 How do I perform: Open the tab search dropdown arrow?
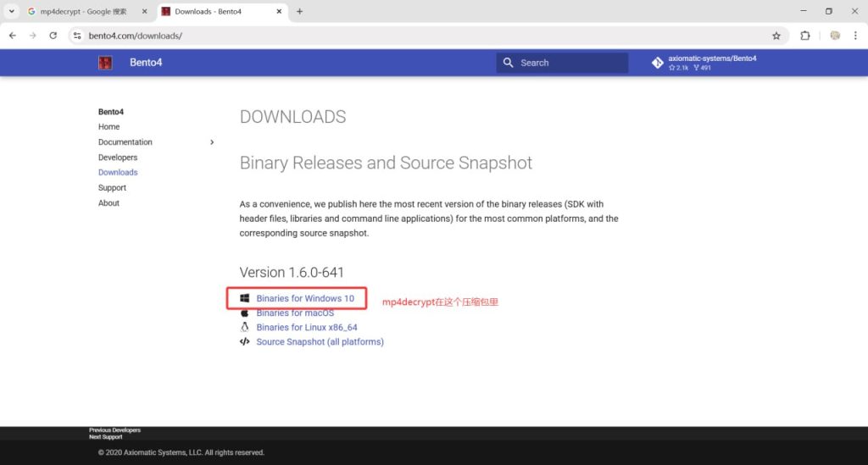11,11
